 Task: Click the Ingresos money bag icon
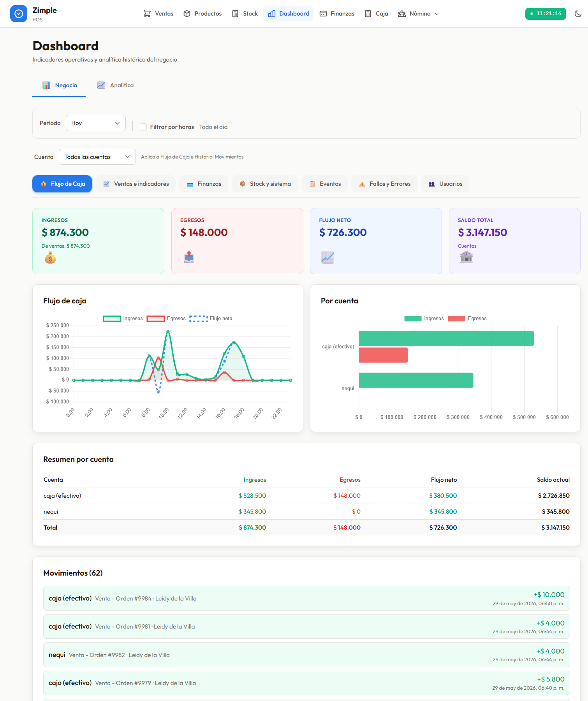tap(50, 257)
